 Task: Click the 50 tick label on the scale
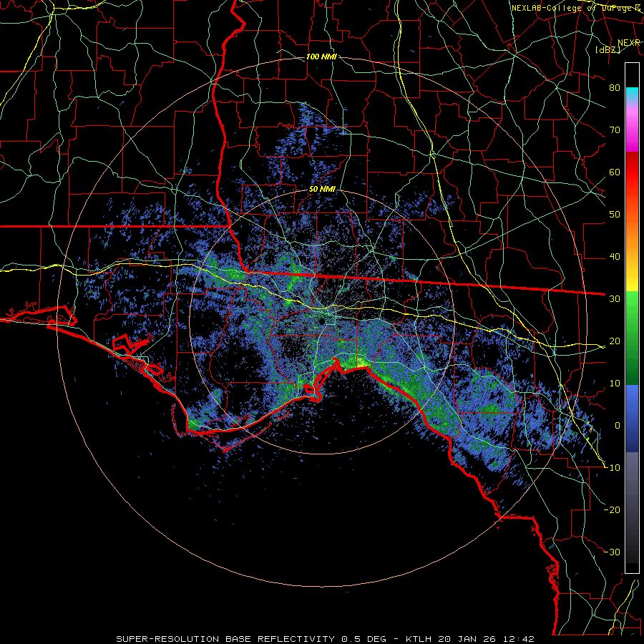click(615, 215)
